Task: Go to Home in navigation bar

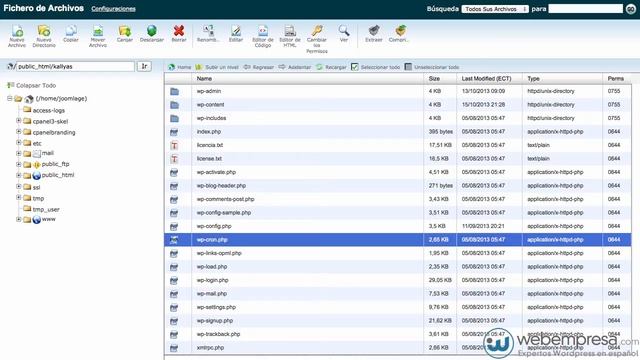Action: pos(180,67)
